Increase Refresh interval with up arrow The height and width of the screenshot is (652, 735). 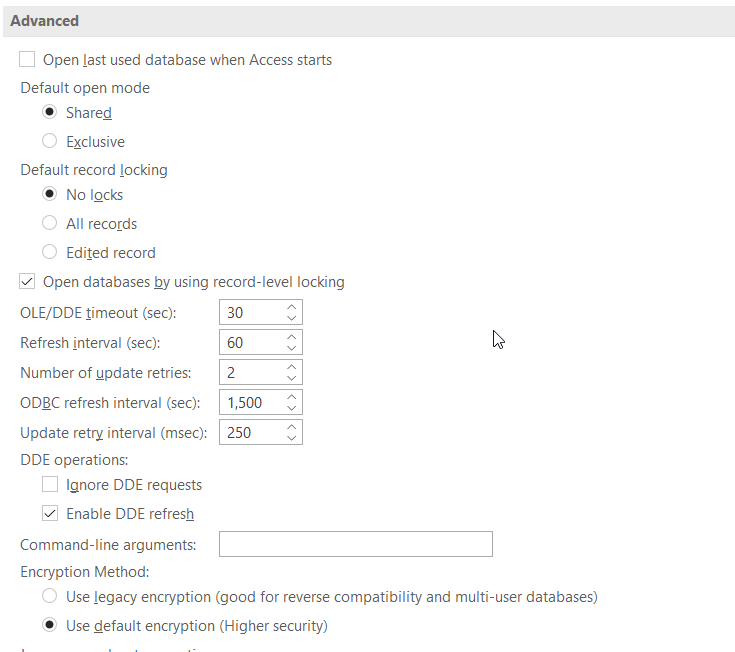point(291,337)
